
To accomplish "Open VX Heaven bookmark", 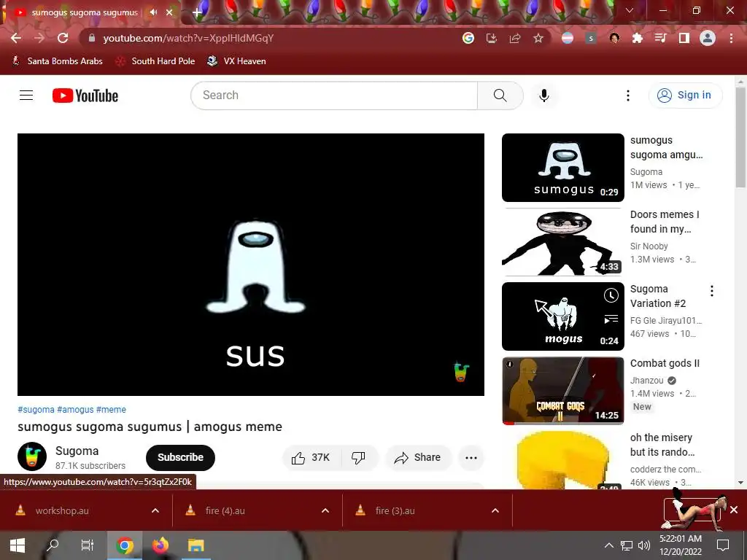I will pos(237,61).
